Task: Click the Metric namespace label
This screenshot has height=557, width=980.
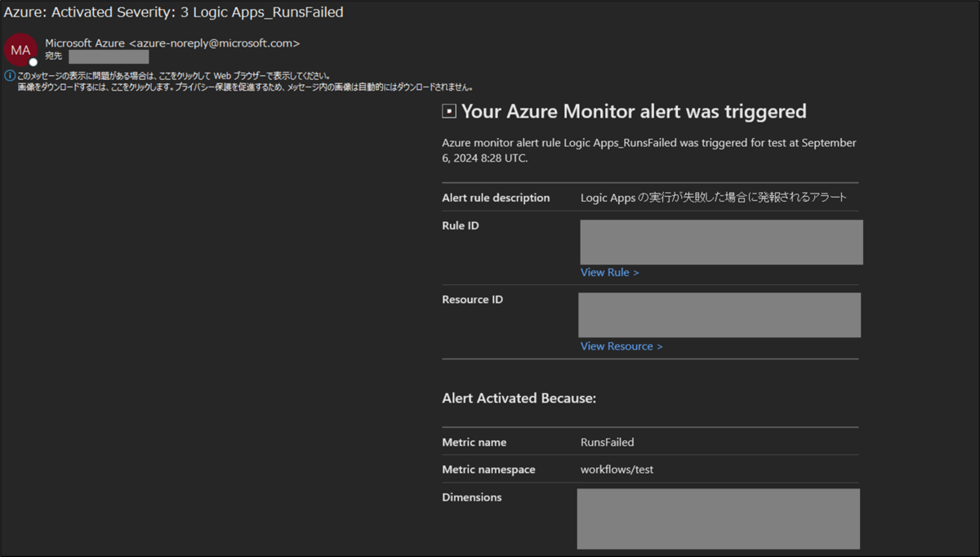Action: coord(488,470)
